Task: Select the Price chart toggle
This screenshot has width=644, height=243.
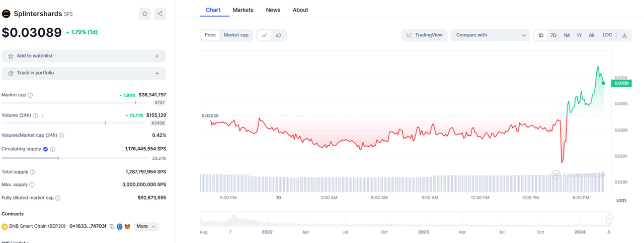Action: [210, 35]
